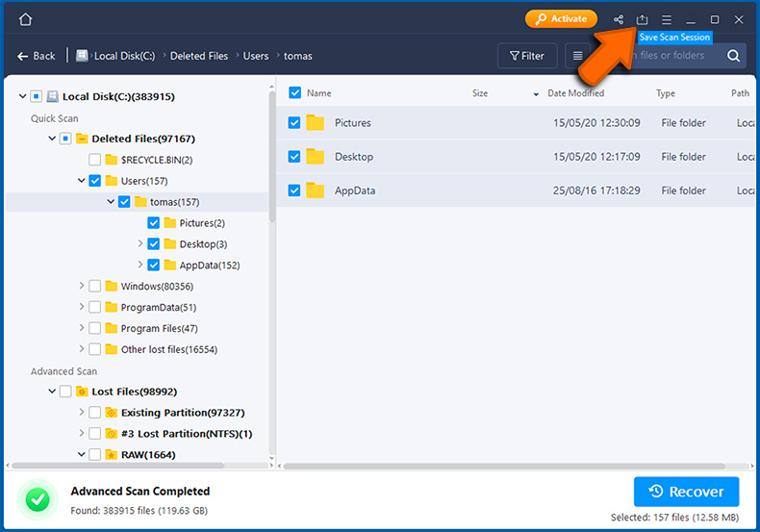Click the Lost Files folder icon
The width and height of the screenshot is (760, 532).
click(x=82, y=392)
